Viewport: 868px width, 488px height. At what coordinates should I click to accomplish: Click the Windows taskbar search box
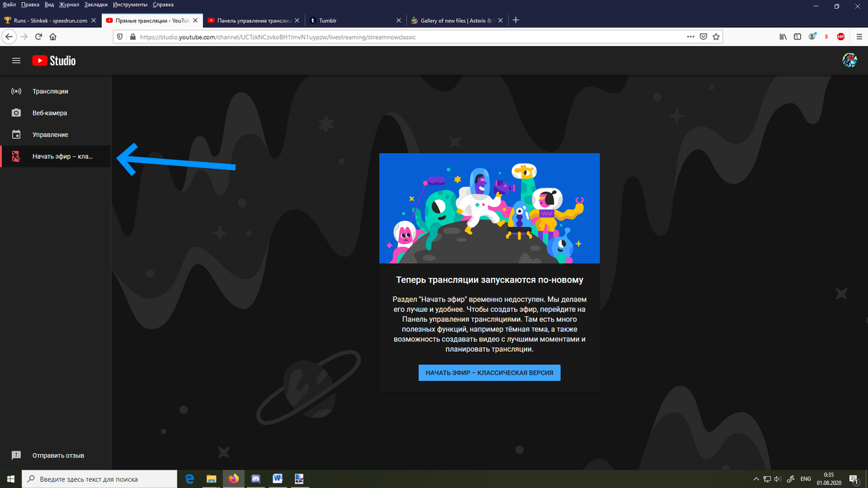click(x=100, y=479)
